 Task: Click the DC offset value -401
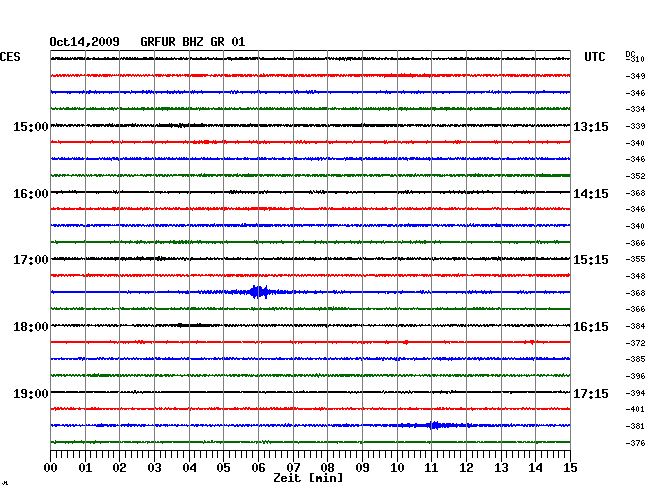click(635, 409)
